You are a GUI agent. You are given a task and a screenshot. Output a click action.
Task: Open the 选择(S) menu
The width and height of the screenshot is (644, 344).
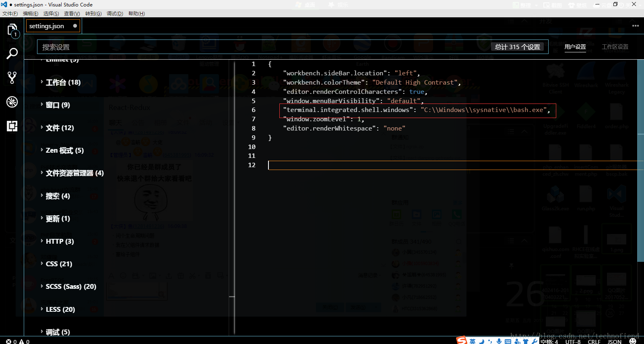tap(51, 13)
